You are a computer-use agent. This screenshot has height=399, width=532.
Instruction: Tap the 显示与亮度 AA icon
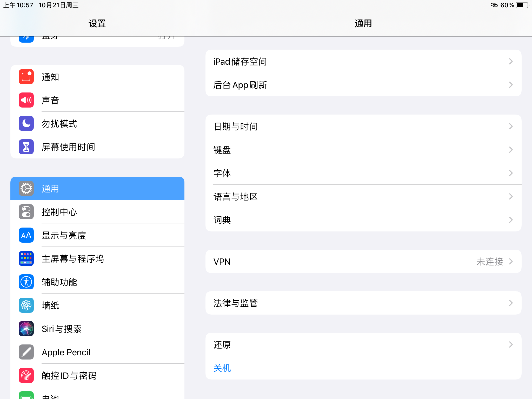tap(26, 235)
